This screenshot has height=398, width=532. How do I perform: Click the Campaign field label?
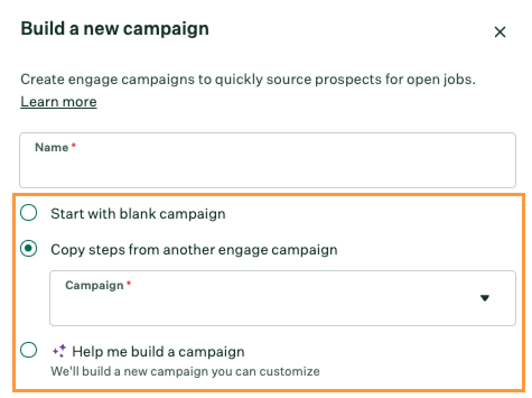tap(94, 285)
